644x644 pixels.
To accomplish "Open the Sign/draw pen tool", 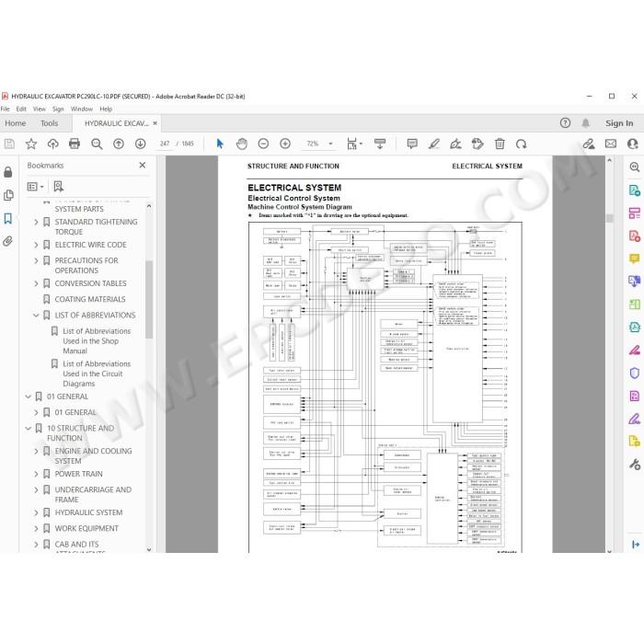I will click(455, 144).
